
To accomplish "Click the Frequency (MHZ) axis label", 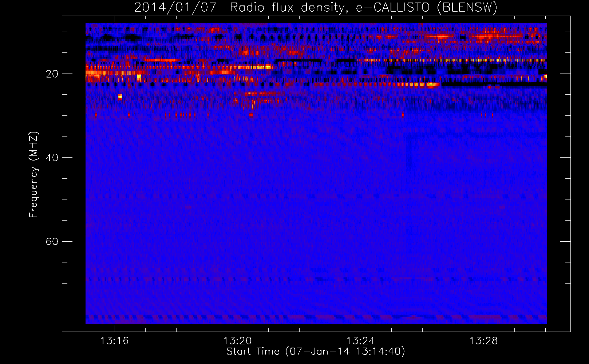I will pyautogui.click(x=33, y=175).
